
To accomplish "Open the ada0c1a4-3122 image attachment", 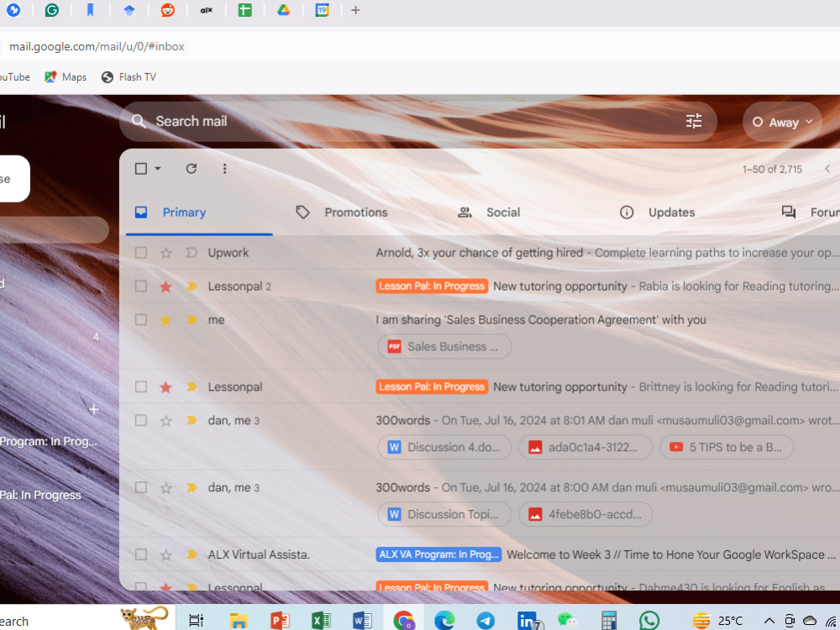I will click(585, 448).
